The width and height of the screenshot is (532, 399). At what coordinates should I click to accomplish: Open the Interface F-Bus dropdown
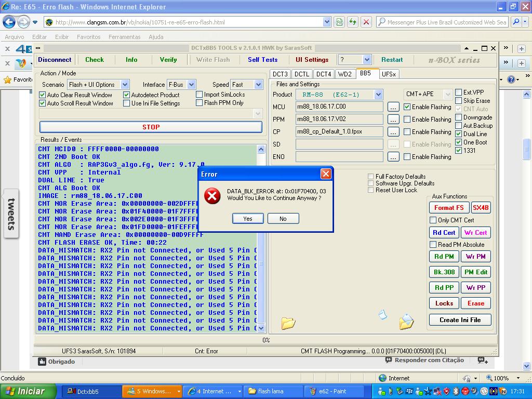(191, 85)
